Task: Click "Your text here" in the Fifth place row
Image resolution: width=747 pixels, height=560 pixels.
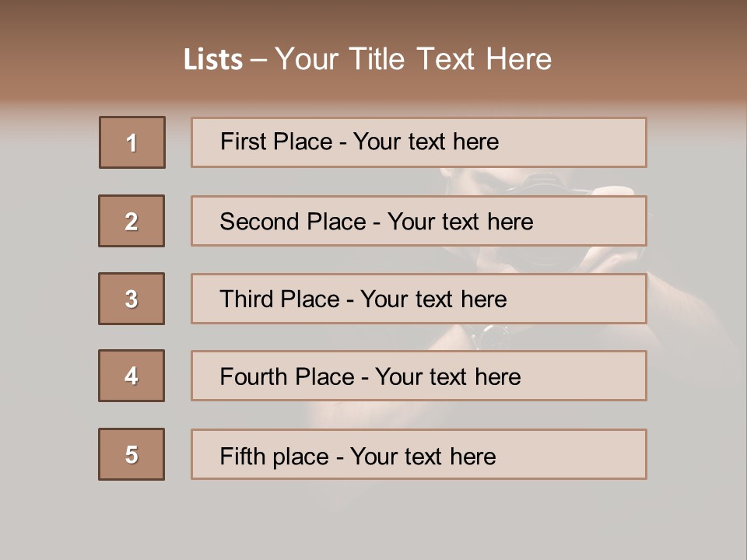Action: 423,456
